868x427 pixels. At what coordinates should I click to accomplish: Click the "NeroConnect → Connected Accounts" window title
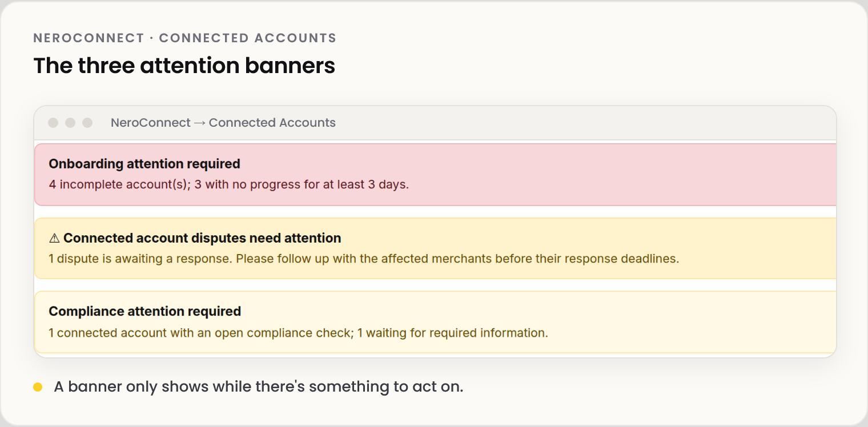point(223,123)
